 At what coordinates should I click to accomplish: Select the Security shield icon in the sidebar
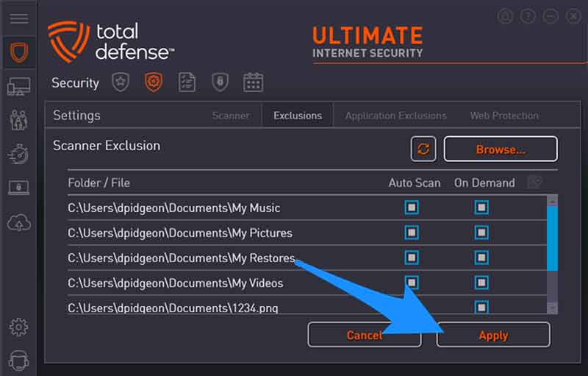(19, 52)
